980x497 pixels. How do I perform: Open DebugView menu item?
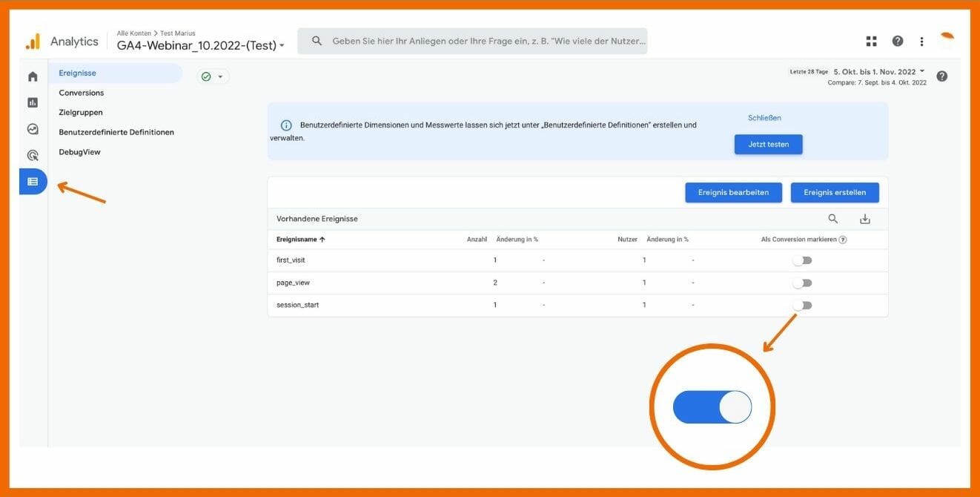click(x=79, y=152)
